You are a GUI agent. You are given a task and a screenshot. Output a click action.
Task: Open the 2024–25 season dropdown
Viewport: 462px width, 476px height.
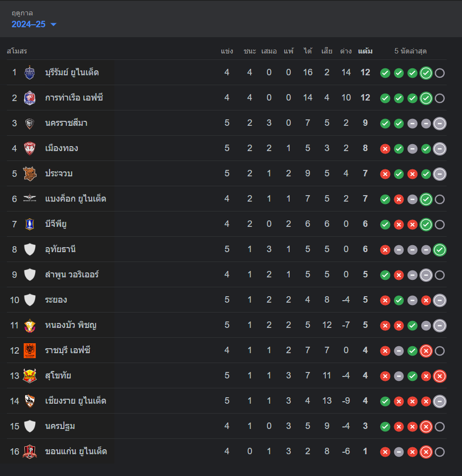point(34,24)
